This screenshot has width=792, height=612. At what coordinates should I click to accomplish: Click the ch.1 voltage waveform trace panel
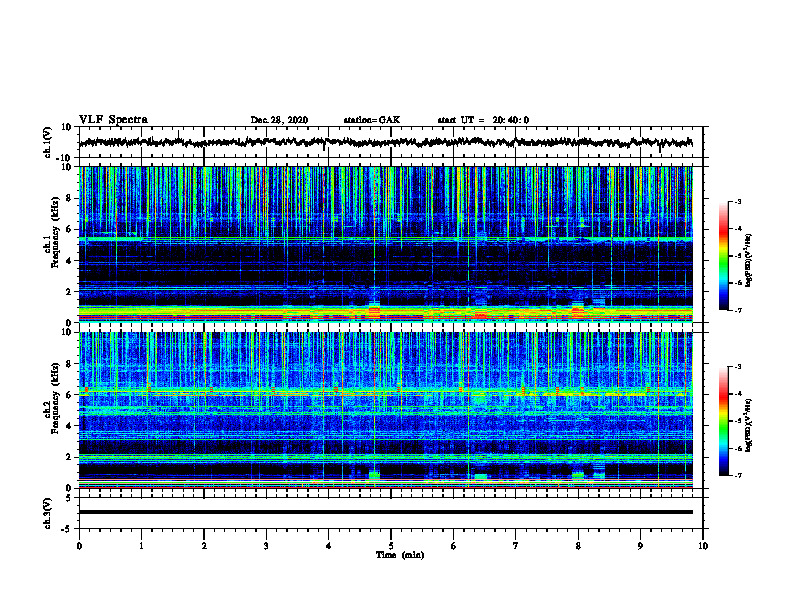tap(390, 142)
